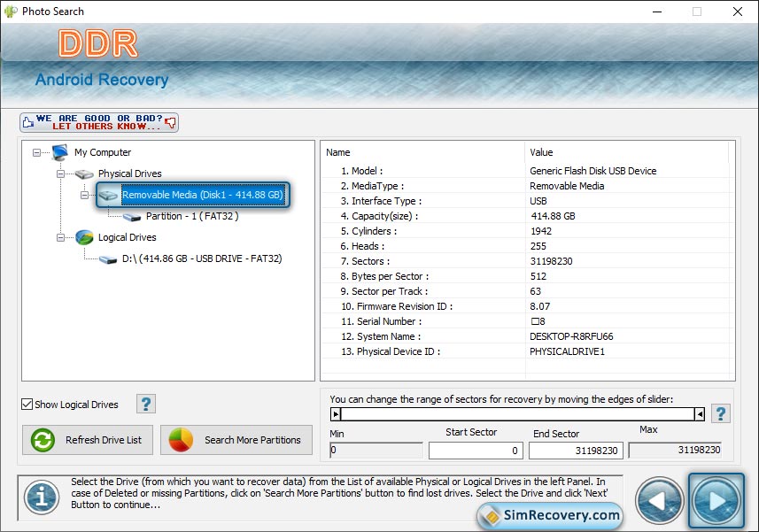
Task: Click System Name value DESKTOP-R8RFU66
Action: click(571, 336)
